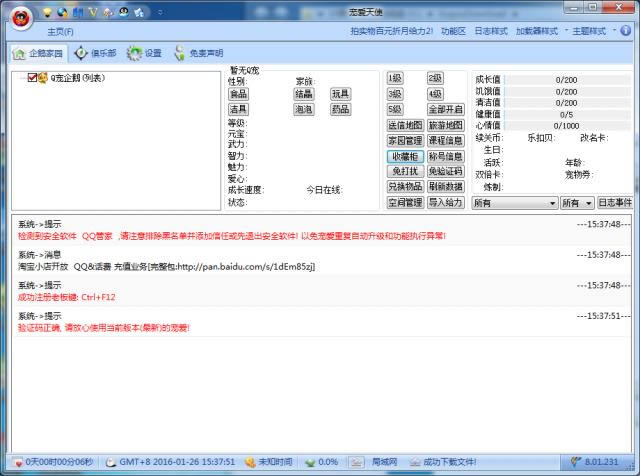Viewport: 640px width, 476px height.
Task: Click the light bulb quick-access icon
Action: (x=47, y=13)
